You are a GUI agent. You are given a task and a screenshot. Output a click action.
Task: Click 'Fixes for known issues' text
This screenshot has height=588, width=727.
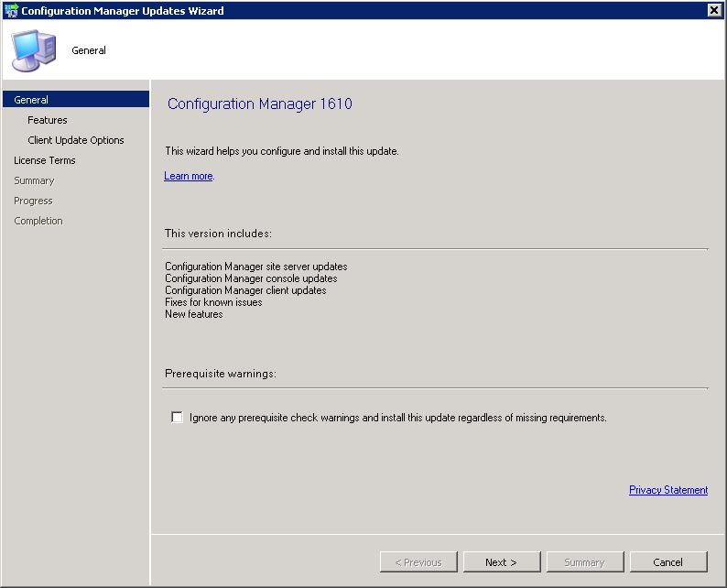pos(213,302)
